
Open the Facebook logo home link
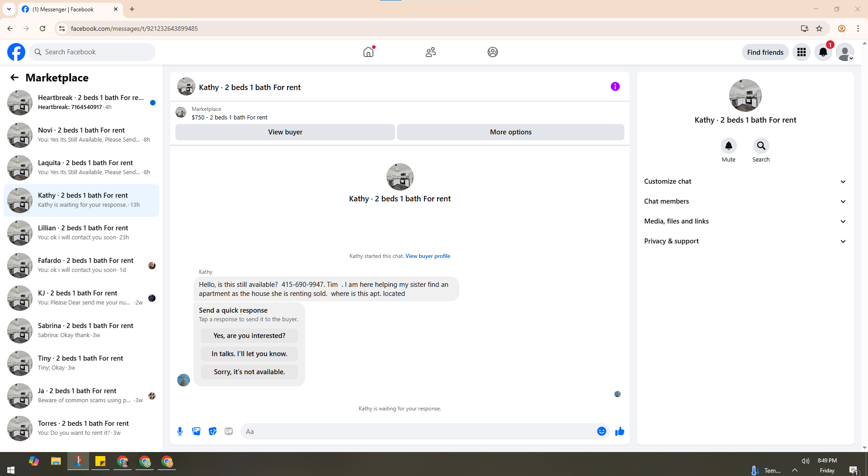(16, 52)
